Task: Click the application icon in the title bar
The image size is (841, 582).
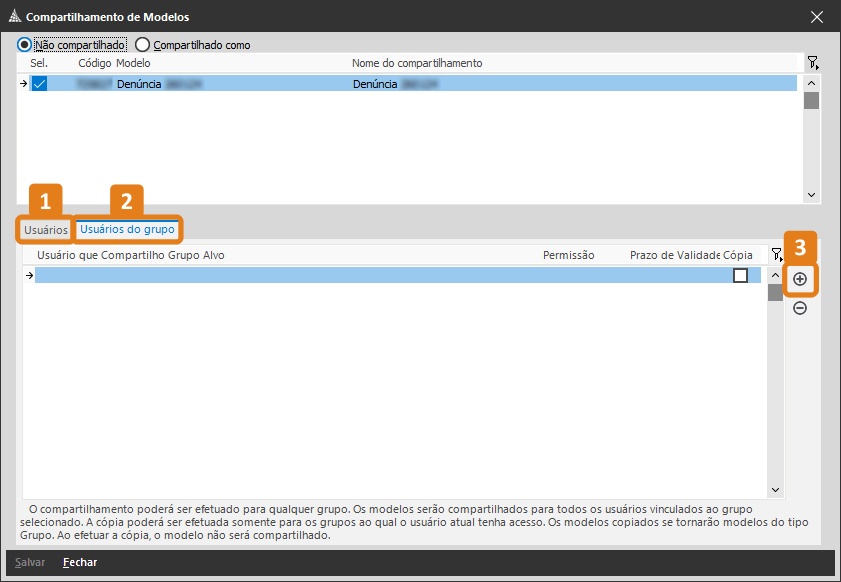Action: 14,17
